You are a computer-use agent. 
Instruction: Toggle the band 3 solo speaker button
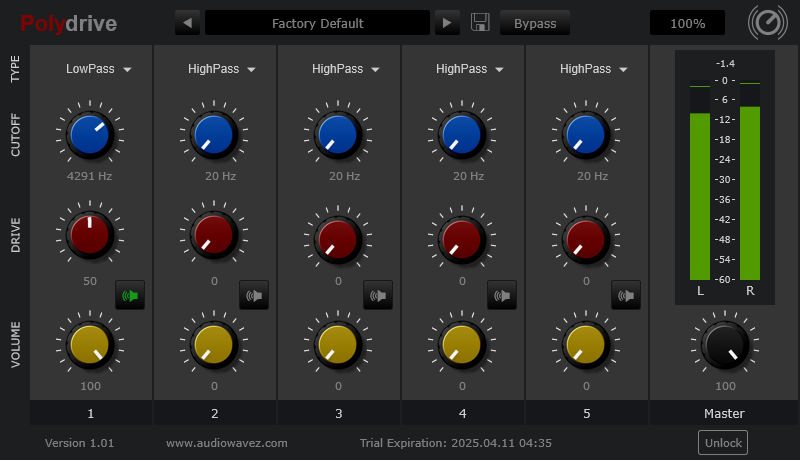tap(378, 295)
